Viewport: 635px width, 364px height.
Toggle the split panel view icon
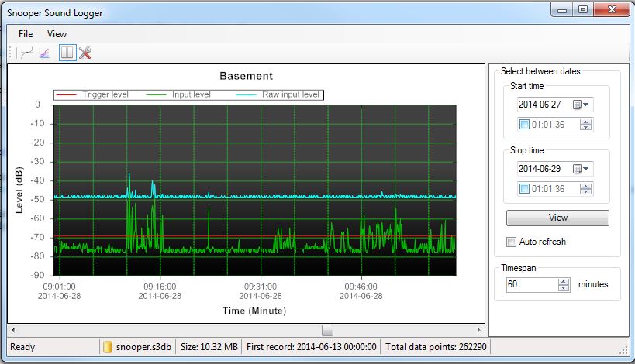tap(67, 53)
